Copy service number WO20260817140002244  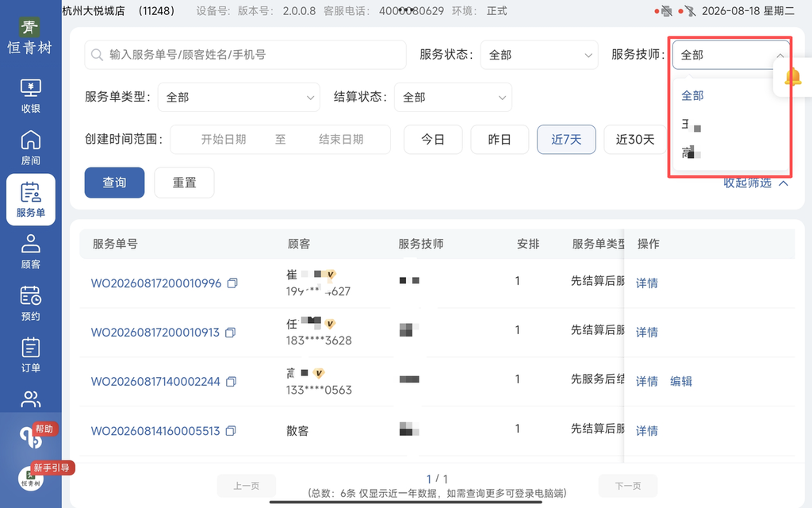(x=231, y=382)
